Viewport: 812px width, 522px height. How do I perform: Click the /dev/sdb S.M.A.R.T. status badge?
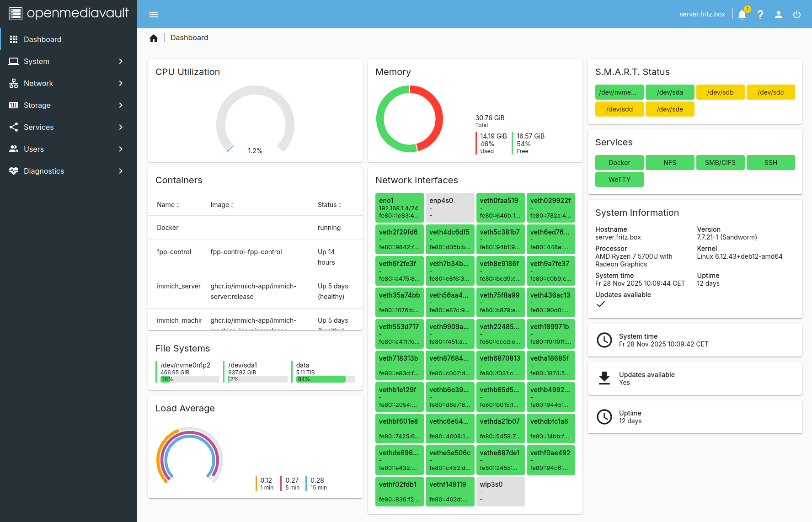click(720, 92)
